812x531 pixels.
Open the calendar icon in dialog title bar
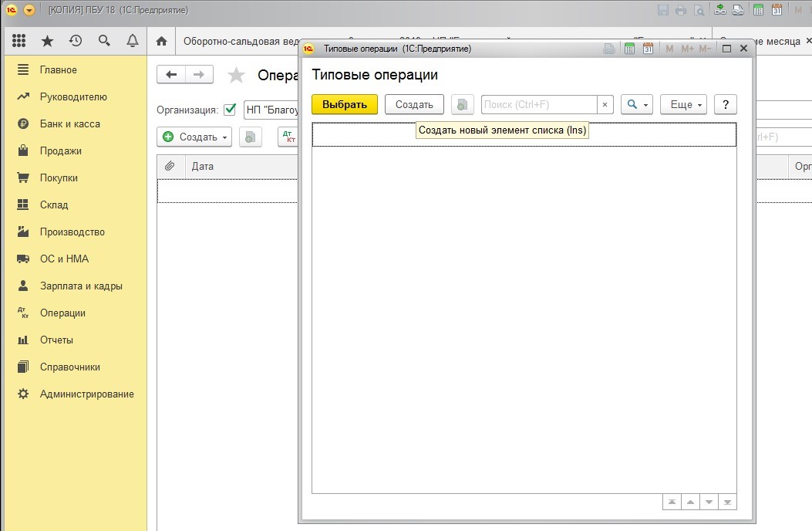pyautogui.click(x=648, y=49)
